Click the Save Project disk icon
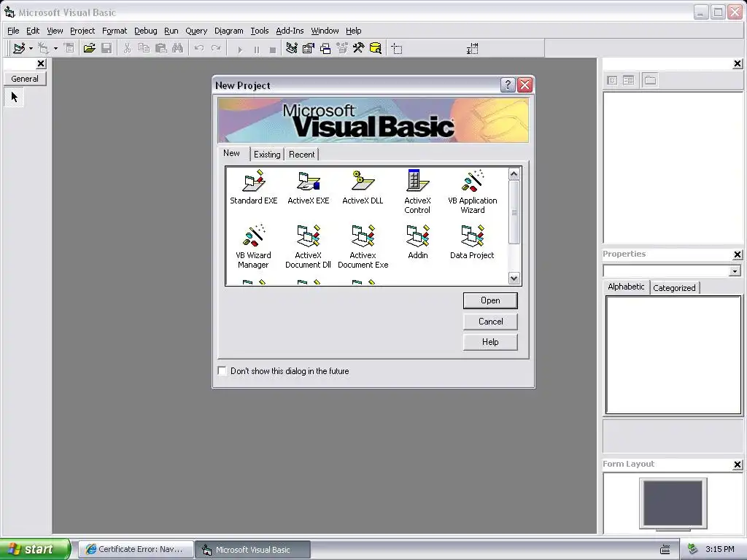Image resolution: width=747 pixels, height=560 pixels. tap(107, 49)
